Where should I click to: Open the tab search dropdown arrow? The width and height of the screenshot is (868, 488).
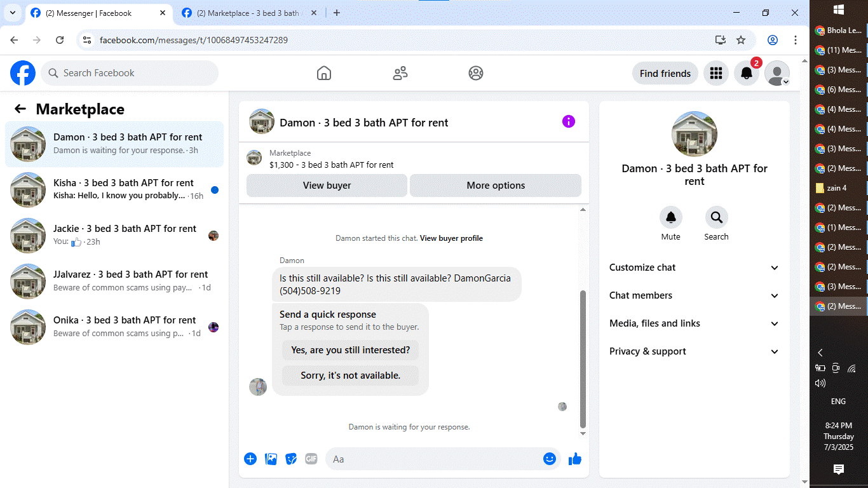coord(13,13)
